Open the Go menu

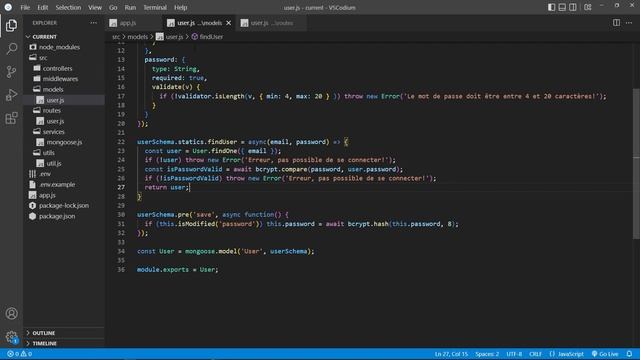(x=113, y=7)
